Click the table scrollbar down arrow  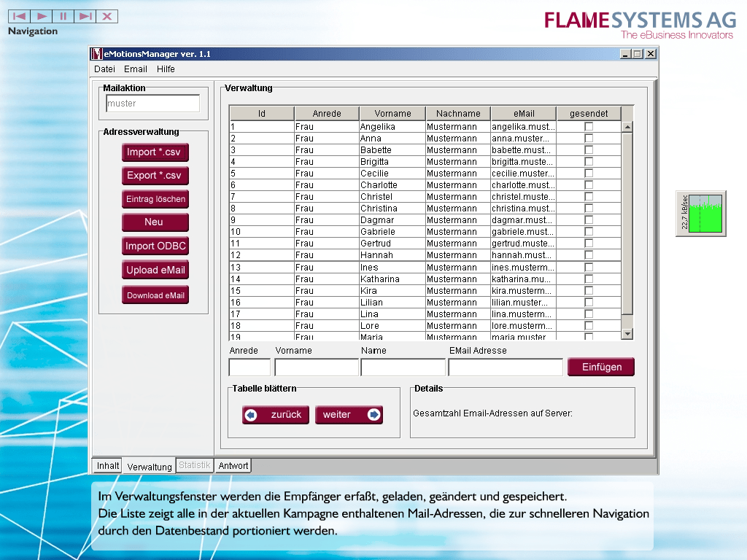point(627,334)
